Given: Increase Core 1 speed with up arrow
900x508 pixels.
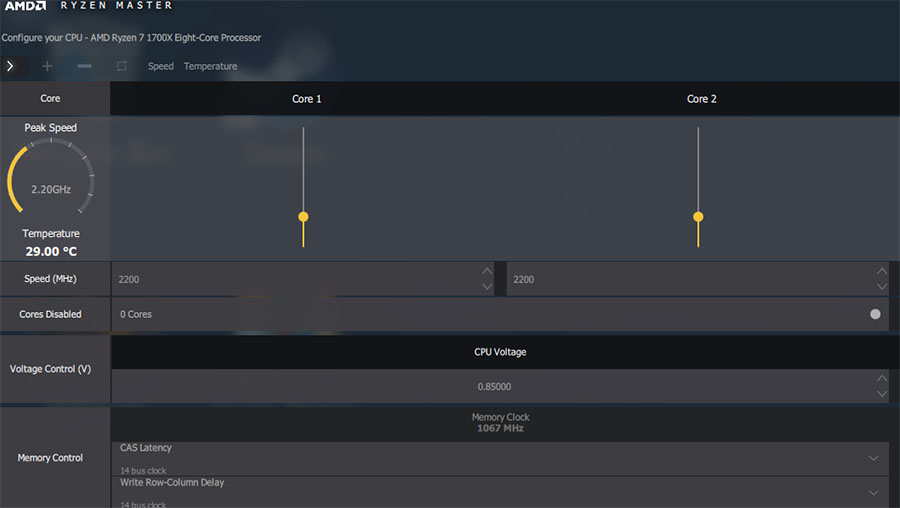Looking at the screenshot, I should (487, 271).
